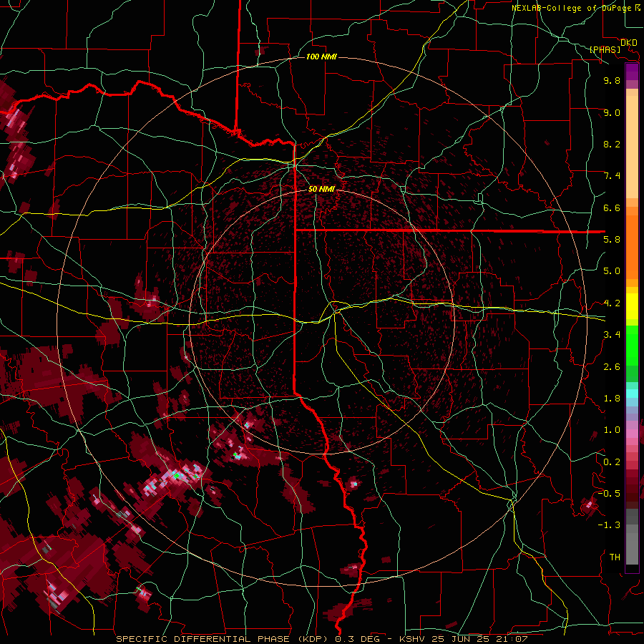
Task: Select the -1.3 value on the color scale
Action: tap(609, 525)
